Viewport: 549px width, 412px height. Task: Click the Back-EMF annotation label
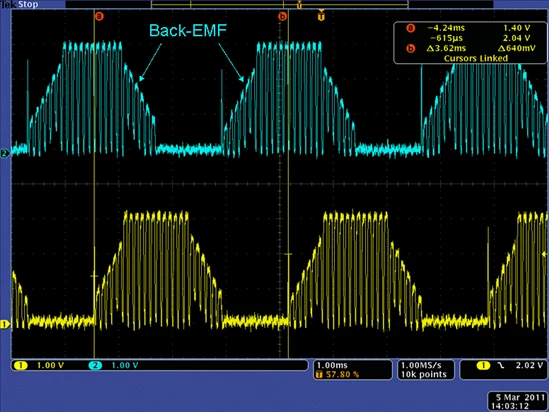188,30
